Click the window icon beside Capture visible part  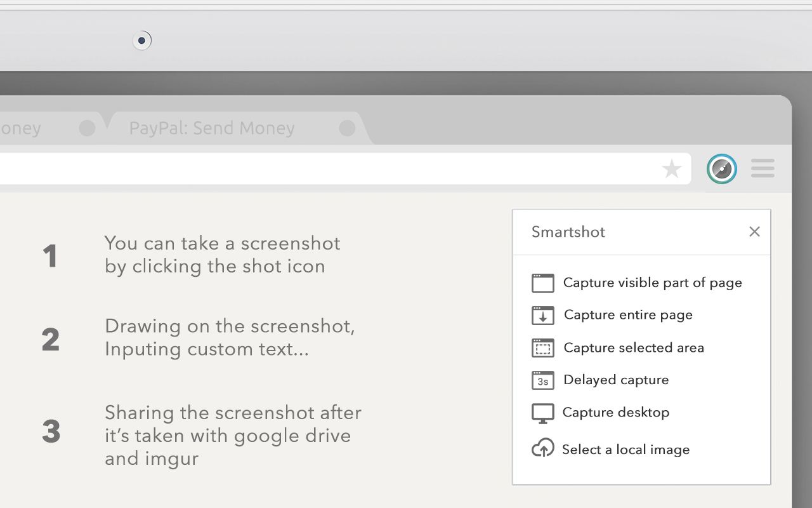tap(542, 283)
